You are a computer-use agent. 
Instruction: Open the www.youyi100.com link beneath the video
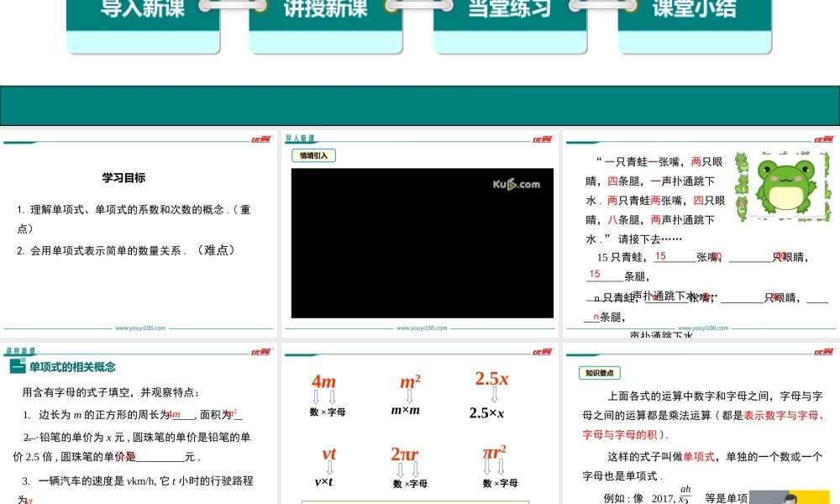point(422,328)
